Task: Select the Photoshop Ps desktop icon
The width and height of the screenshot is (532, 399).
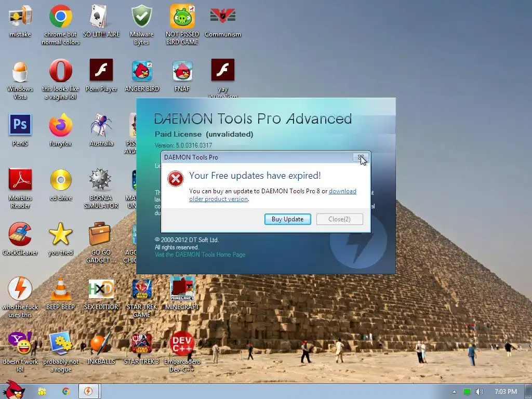Action: click(20, 125)
